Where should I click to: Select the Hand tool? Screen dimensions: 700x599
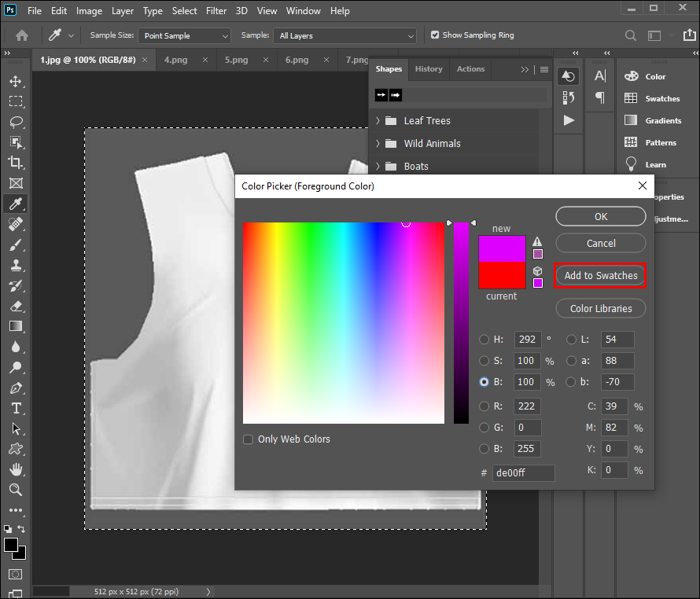(x=16, y=469)
